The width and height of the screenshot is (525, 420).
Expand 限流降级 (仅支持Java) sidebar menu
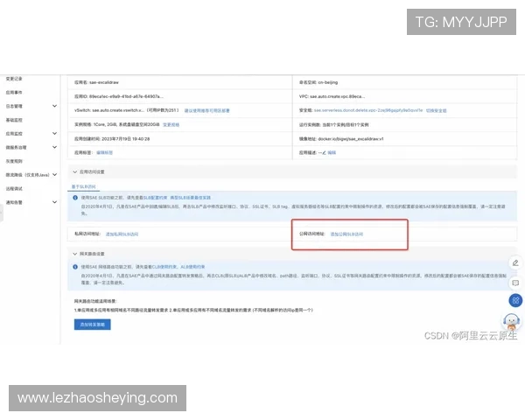pyautogui.click(x=55, y=174)
